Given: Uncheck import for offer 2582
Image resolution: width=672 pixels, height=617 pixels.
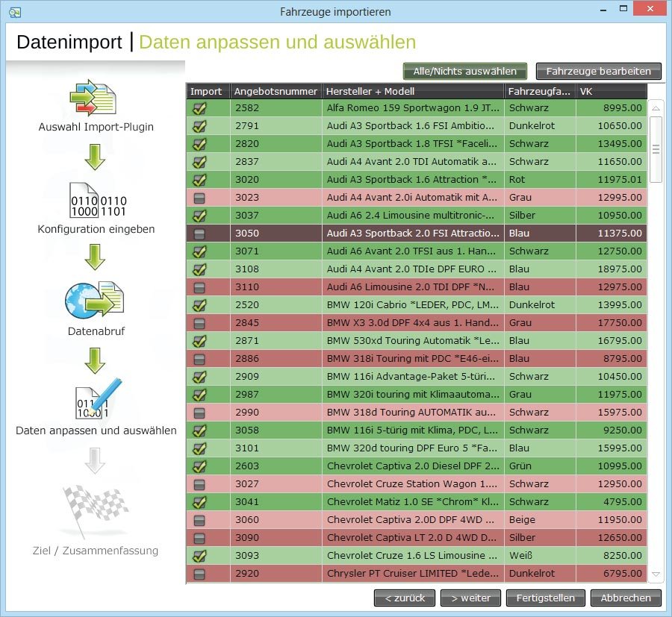Looking at the screenshot, I should (x=199, y=108).
